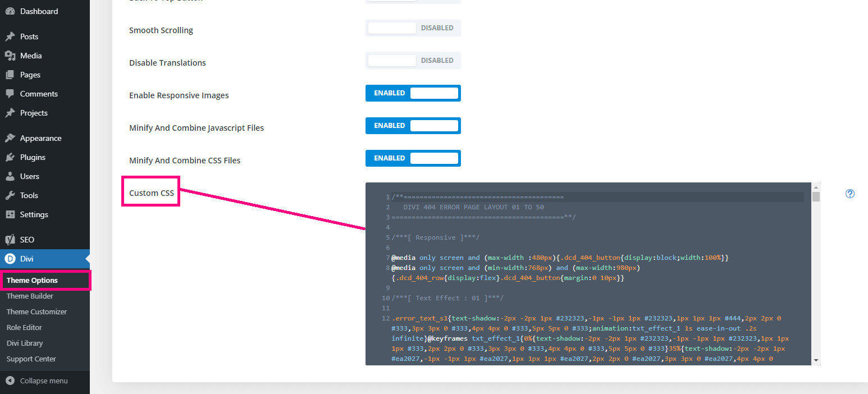Click the Plugins plug icon
868x394 pixels.
pos(10,157)
